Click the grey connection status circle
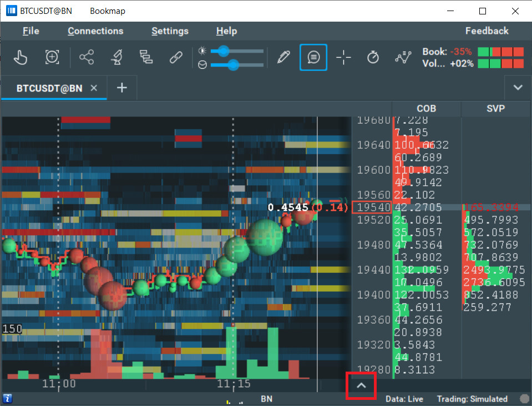Viewport: 532px width, 406px height. [x=524, y=399]
